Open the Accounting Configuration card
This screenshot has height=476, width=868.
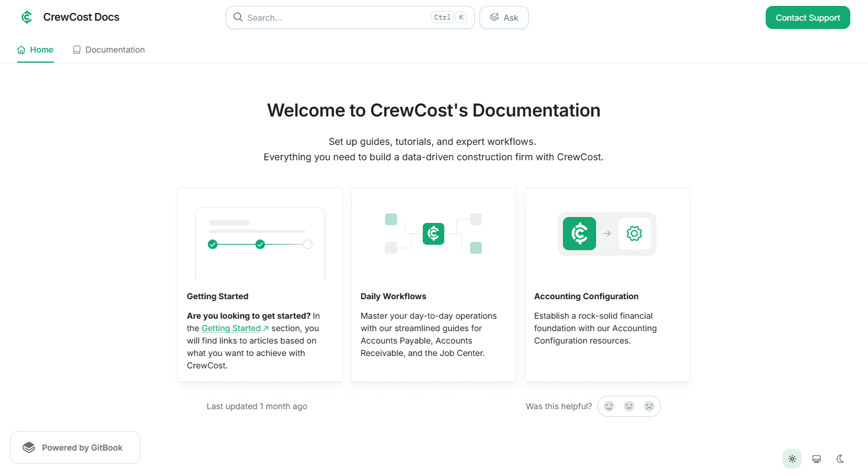(607, 284)
